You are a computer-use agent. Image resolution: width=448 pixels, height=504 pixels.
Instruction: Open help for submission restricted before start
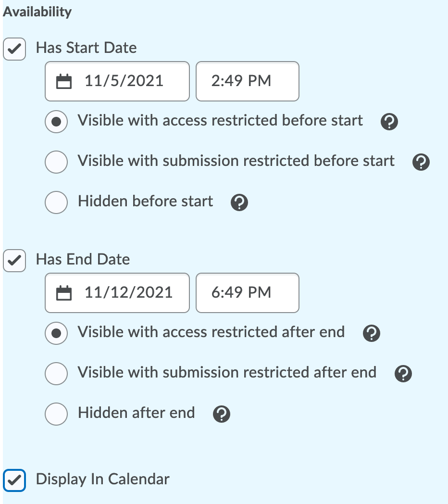point(421,163)
